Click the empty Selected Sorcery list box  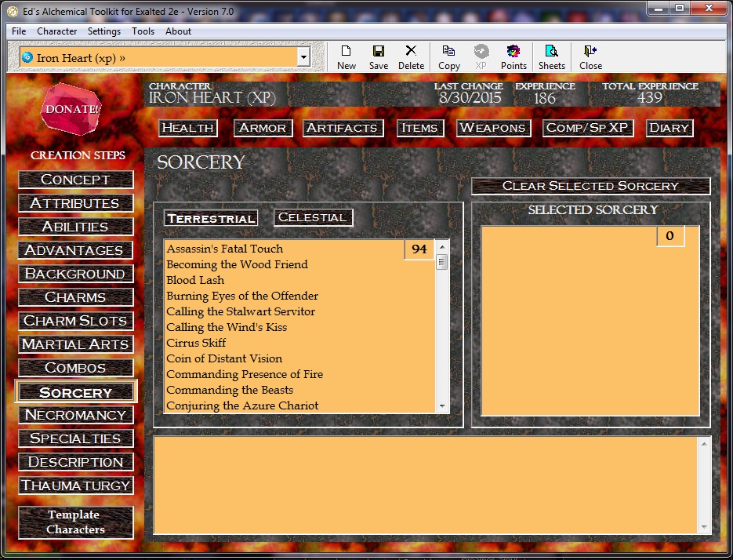[x=590, y=321]
